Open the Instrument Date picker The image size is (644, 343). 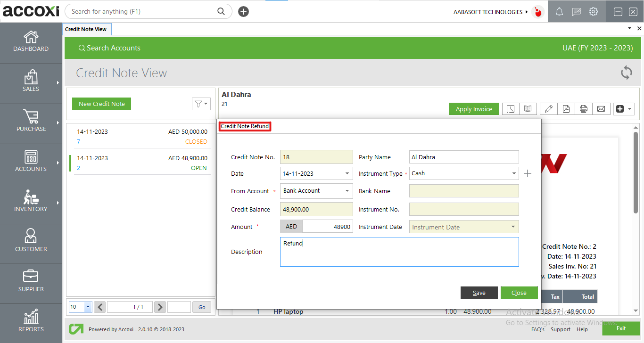(x=514, y=227)
